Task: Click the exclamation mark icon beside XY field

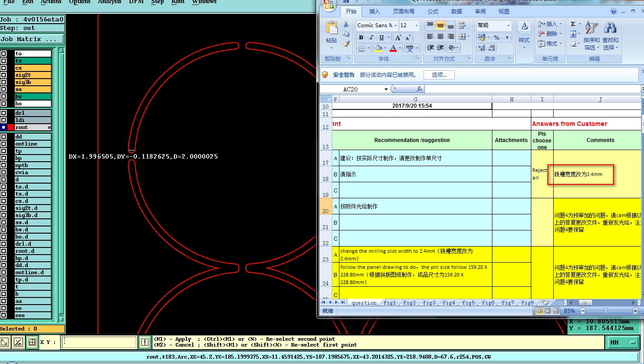Action: coord(145,342)
